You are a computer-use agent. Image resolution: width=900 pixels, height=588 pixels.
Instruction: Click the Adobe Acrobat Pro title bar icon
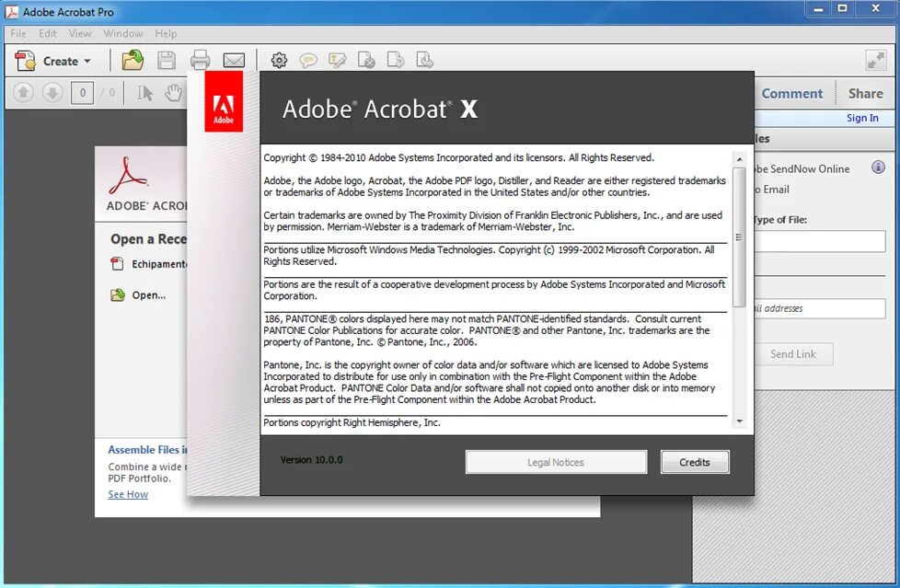point(11,12)
